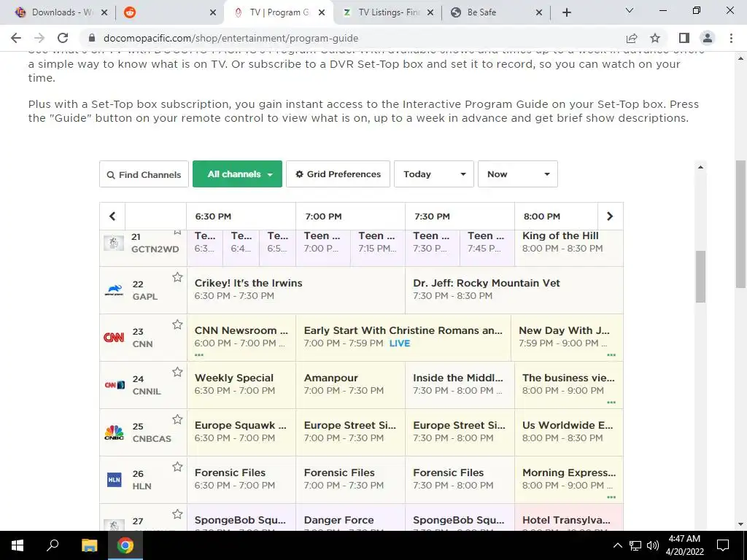The height and width of the screenshot is (560, 747).
Task: Open Europe Squawk on CNBCAS
Action: coord(241,432)
